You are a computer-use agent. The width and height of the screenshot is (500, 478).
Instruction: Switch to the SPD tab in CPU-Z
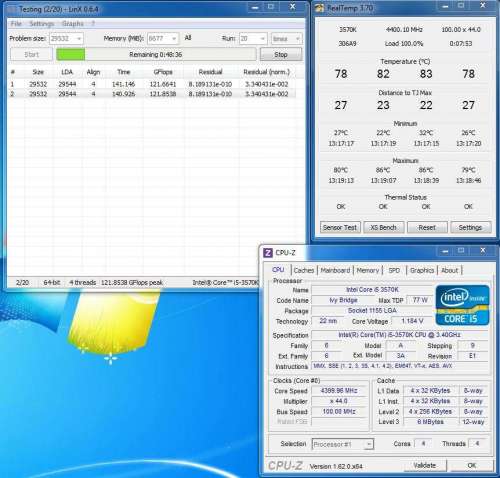394,270
